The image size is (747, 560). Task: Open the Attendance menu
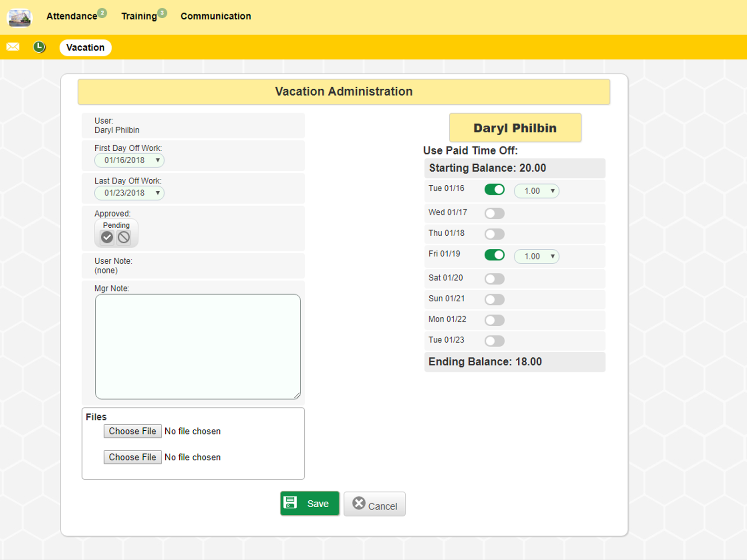click(x=72, y=16)
